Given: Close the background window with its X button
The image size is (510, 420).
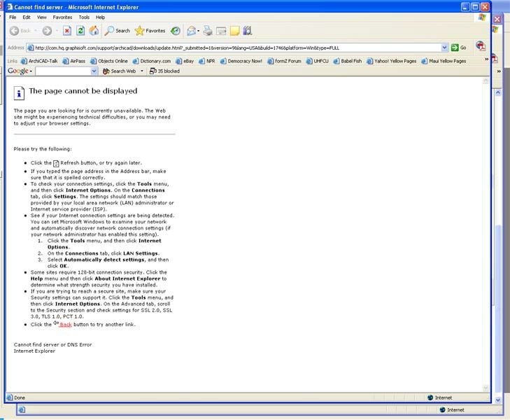Looking at the screenshot, I should (x=497, y=19).
